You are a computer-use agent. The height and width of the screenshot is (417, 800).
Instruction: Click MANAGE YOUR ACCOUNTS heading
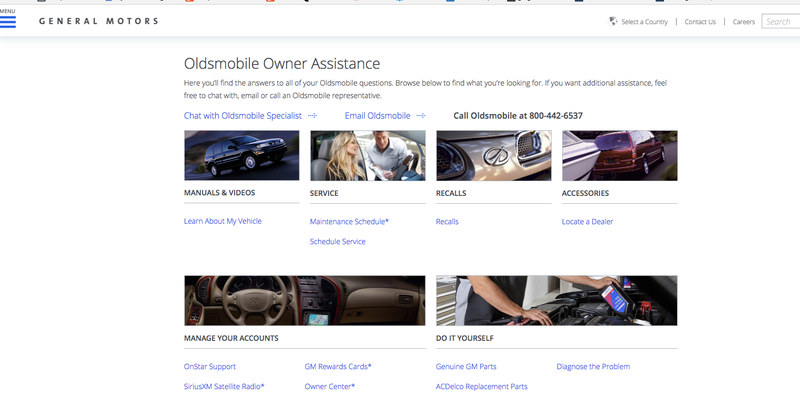[x=231, y=338]
